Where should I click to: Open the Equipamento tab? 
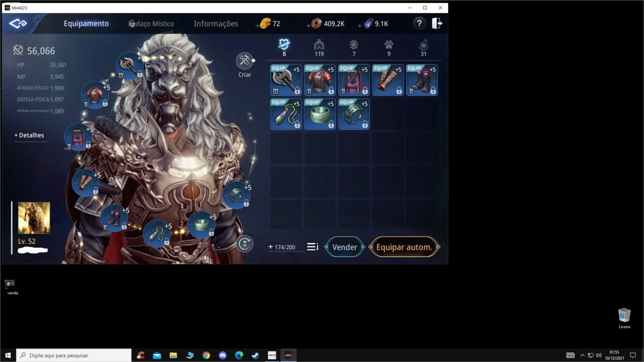tap(86, 23)
